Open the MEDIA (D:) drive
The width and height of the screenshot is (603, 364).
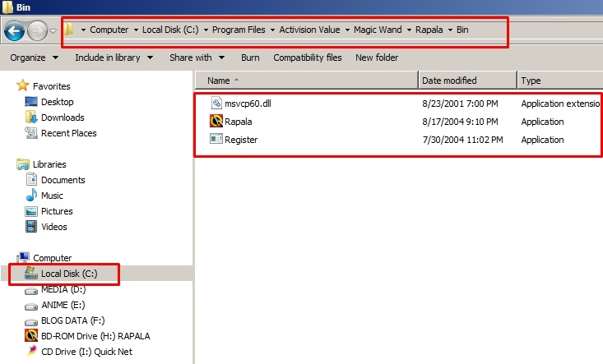point(63,289)
